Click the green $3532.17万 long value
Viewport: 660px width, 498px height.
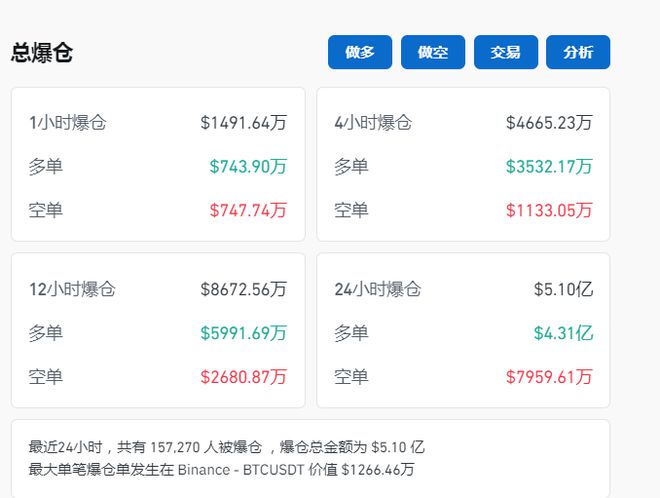click(549, 167)
